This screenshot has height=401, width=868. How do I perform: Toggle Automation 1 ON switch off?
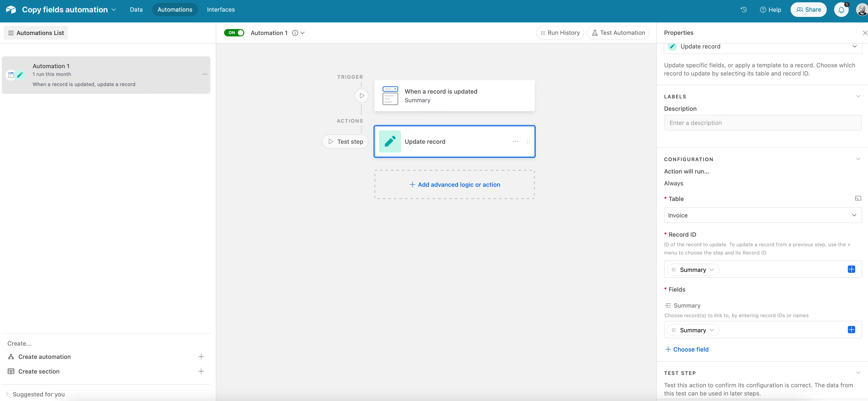coord(234,33)
